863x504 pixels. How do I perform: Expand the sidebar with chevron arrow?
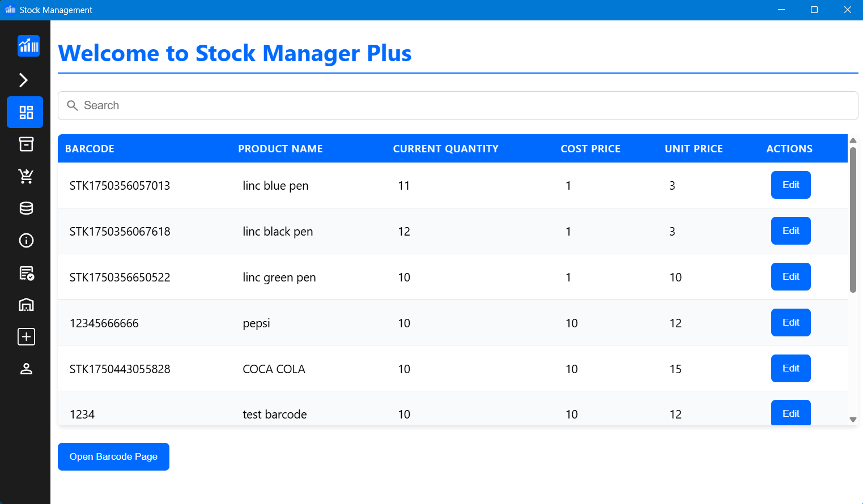pyautogui.click(x=24, y=80)
